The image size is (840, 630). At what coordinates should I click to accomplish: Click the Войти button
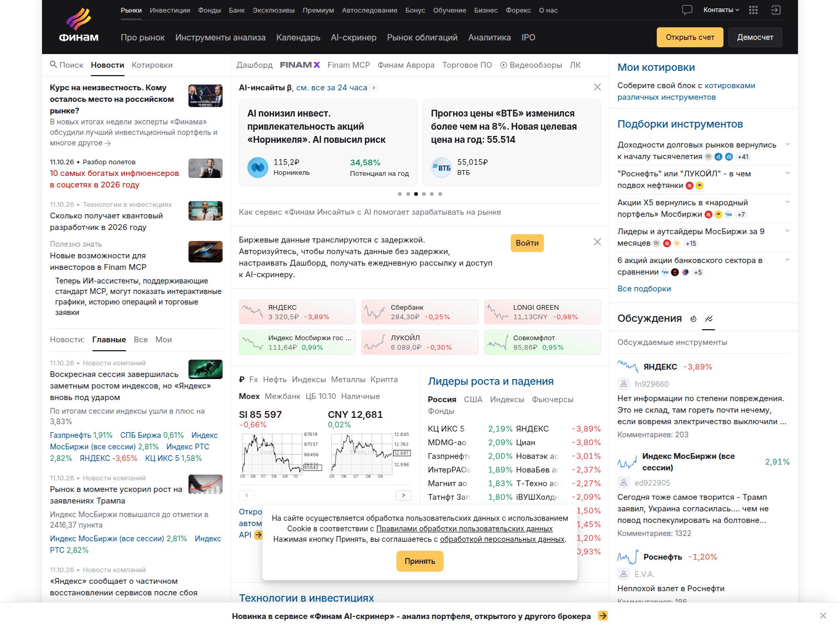point(527,243)
